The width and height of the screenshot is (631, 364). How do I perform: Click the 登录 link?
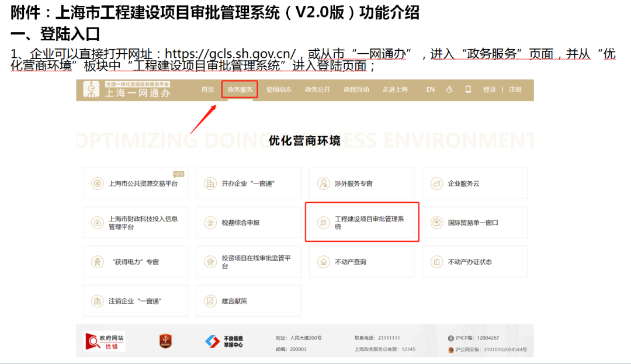(x=489, y=89)
